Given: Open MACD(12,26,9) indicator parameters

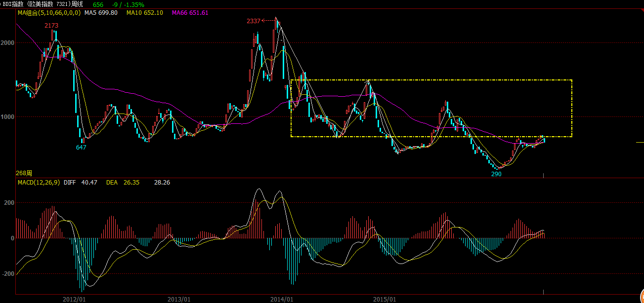Looking at the screenshot, I should pyautogui.click(x=39, y=183).
